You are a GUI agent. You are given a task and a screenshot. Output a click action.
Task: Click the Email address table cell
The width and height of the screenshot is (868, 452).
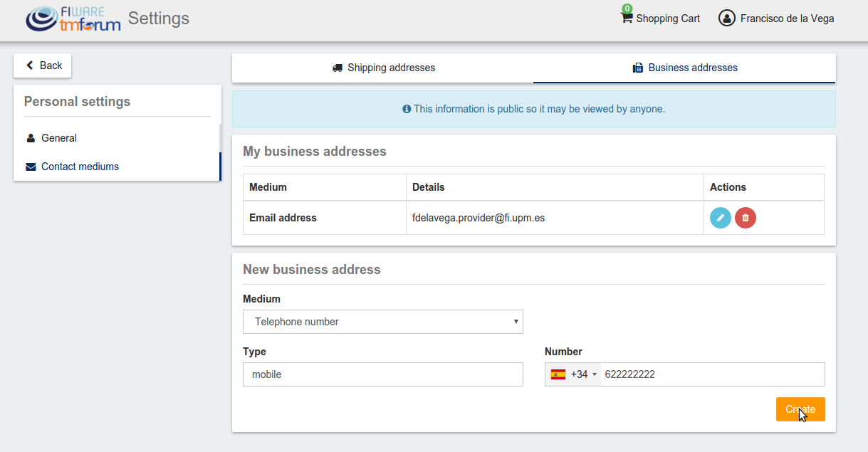(325, 218)
